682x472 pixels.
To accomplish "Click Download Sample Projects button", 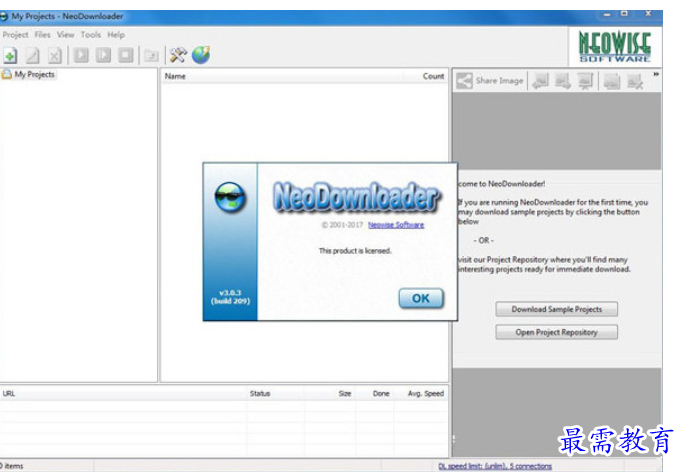I will tap(556, 309).
